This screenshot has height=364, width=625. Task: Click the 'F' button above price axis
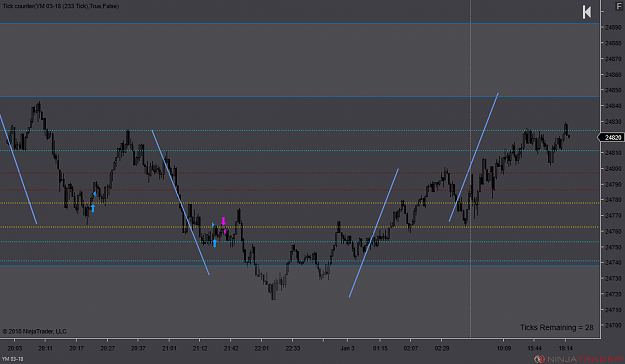(x=619, y=6)
